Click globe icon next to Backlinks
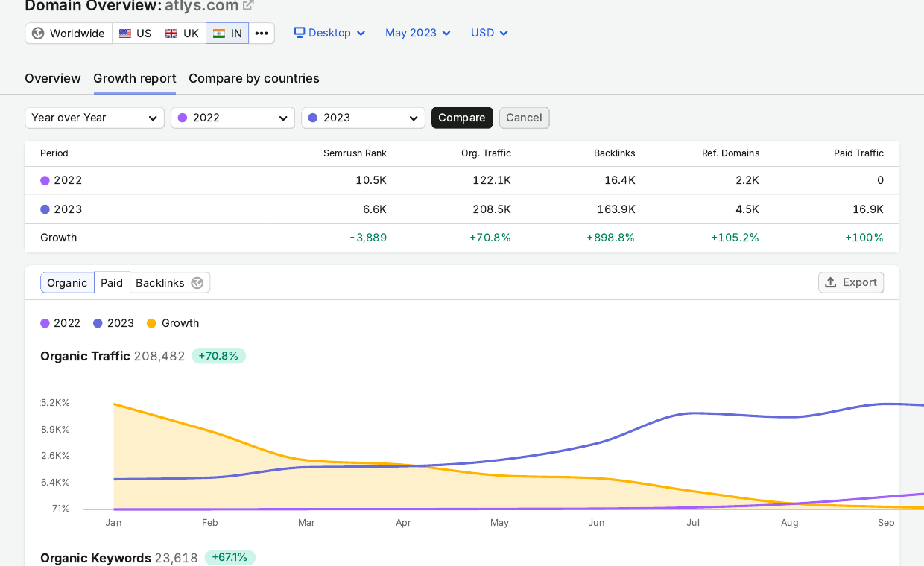This screenshot has height=566, width=924. click(x=197, y=283)
